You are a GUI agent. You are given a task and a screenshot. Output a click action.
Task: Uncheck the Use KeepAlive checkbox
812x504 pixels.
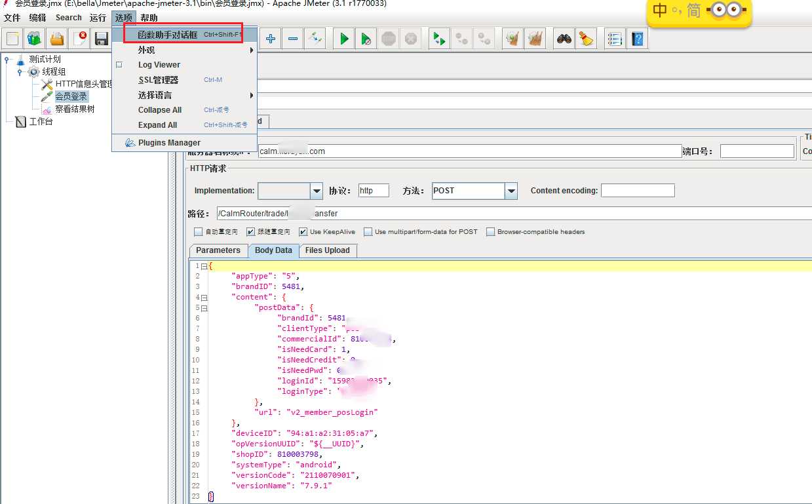(x=303, y=232)
